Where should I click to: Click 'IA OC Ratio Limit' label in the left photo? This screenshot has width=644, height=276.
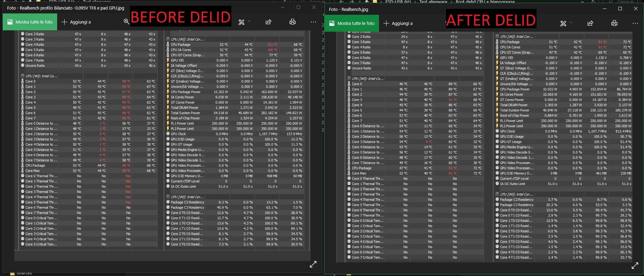tap(183, 186)
